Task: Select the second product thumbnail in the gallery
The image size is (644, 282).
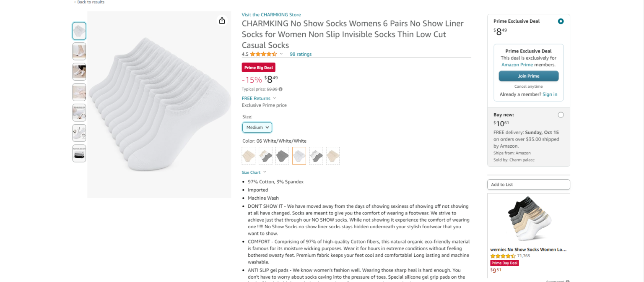Action: [x=79, y=51]
